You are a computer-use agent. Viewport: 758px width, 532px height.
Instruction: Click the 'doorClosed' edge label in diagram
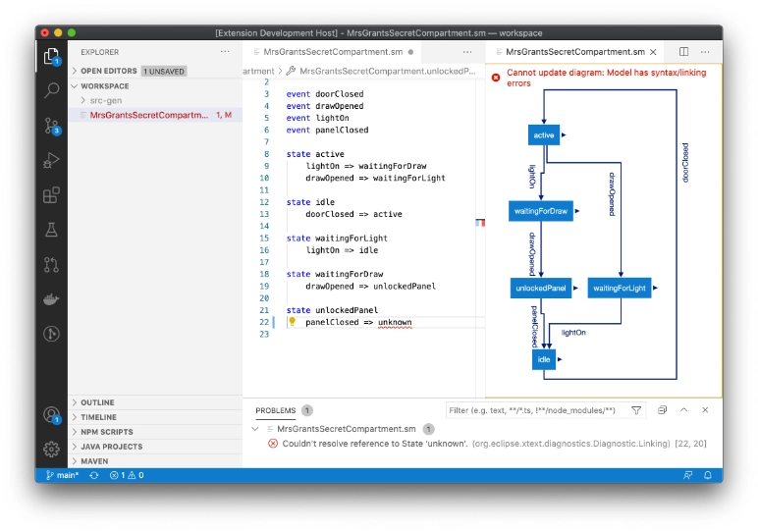coord(685,163)
